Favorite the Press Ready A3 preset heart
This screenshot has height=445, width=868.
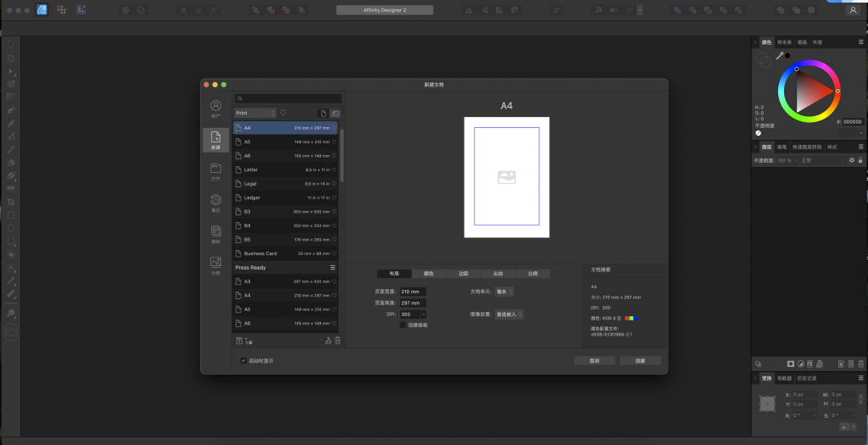click(334, 281)
